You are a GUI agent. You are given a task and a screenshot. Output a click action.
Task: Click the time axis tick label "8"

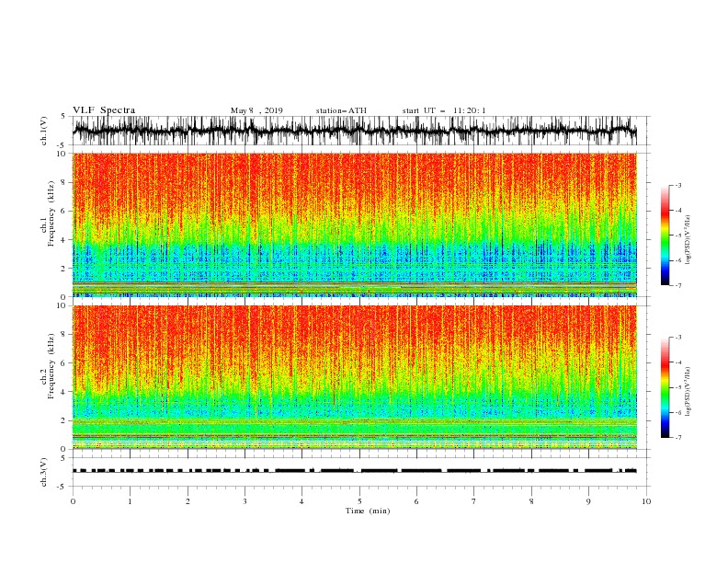coord(531,501)
